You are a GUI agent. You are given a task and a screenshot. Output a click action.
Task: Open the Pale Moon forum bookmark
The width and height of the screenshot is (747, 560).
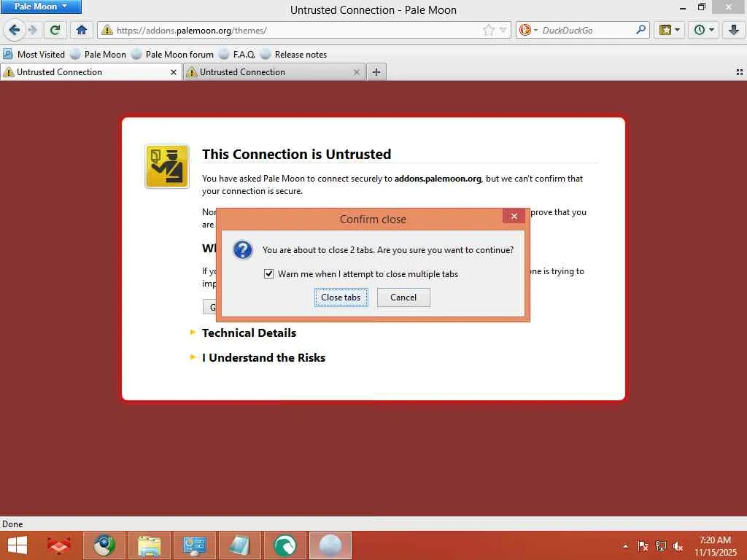point(172,54)
